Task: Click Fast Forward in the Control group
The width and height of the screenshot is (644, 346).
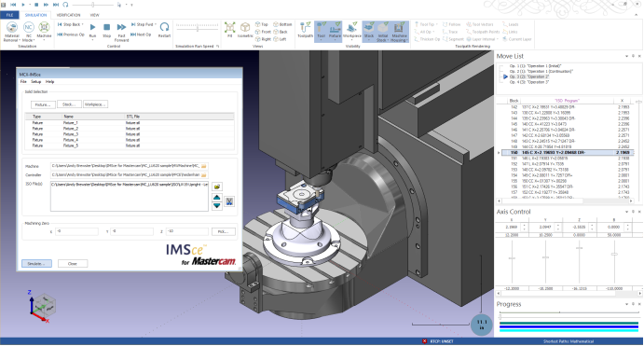Action: 121,32
